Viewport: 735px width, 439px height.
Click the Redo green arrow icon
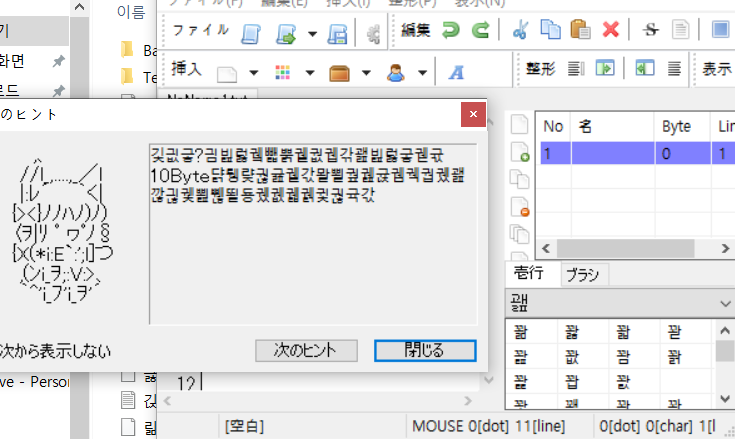pos(480,31)
